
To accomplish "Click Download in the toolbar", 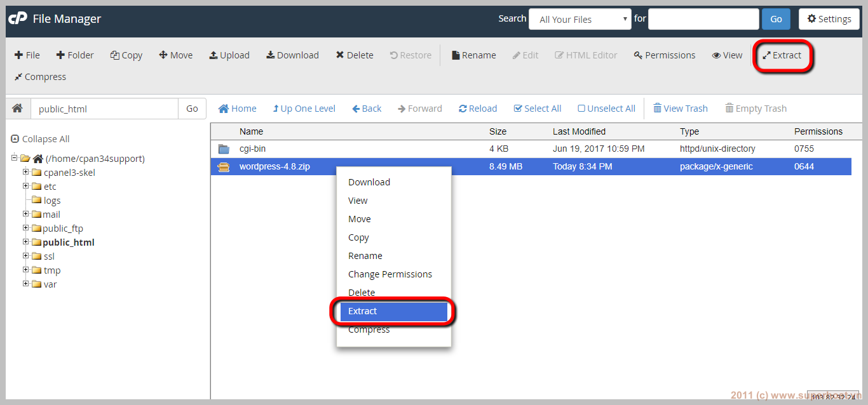I will pyautogui.click(x=293, y=55).
